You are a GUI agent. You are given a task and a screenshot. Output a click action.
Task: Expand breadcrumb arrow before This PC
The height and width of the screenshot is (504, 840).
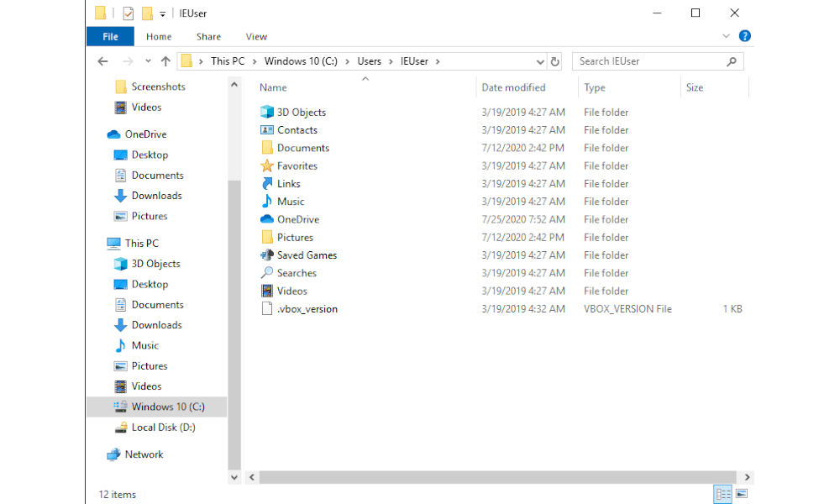coord(201,61)
